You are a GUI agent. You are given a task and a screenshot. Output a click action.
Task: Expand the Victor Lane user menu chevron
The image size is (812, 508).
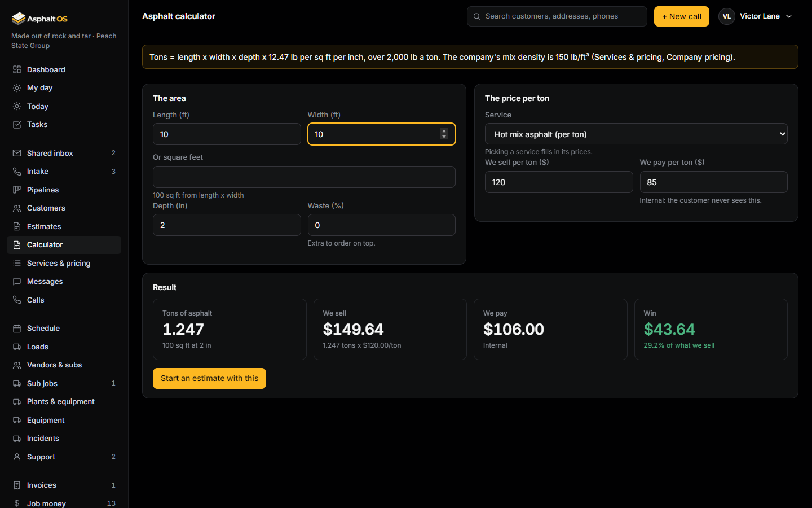(789, 16)
